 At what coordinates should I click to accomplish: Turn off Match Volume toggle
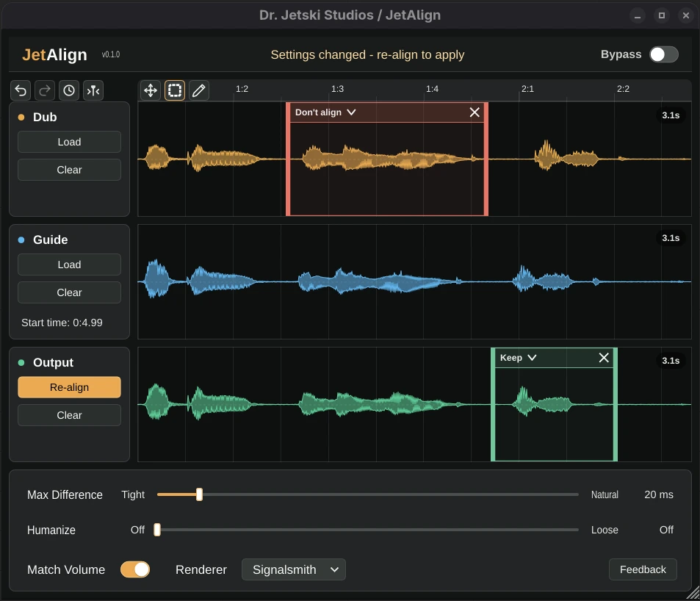point(135,569)
